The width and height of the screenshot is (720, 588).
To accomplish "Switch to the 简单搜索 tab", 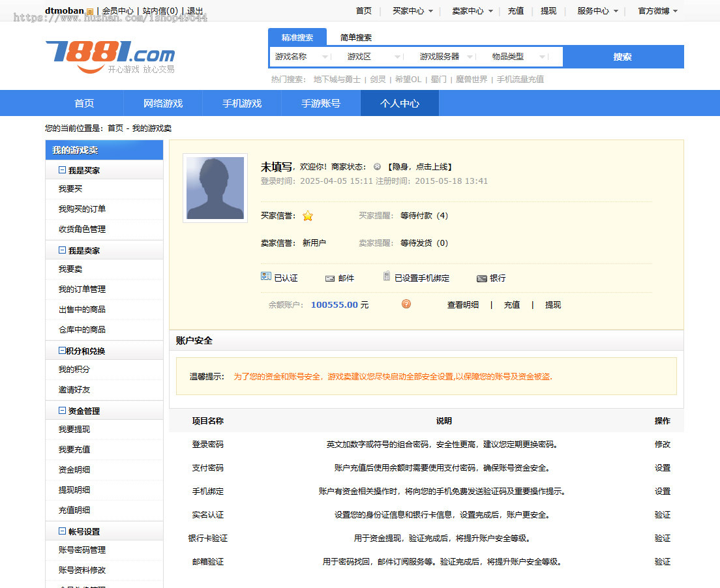I will (356, 37).
